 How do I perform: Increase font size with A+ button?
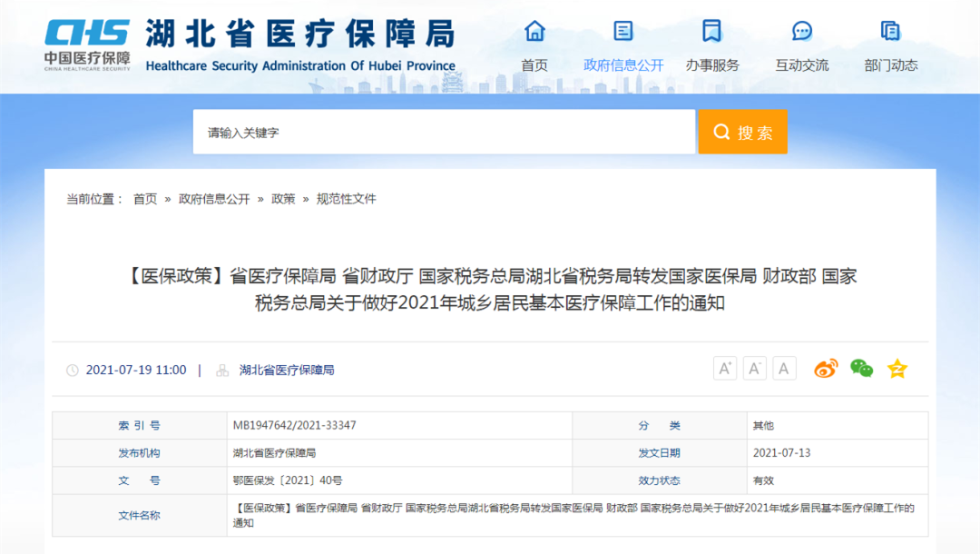tap(725, 368)
